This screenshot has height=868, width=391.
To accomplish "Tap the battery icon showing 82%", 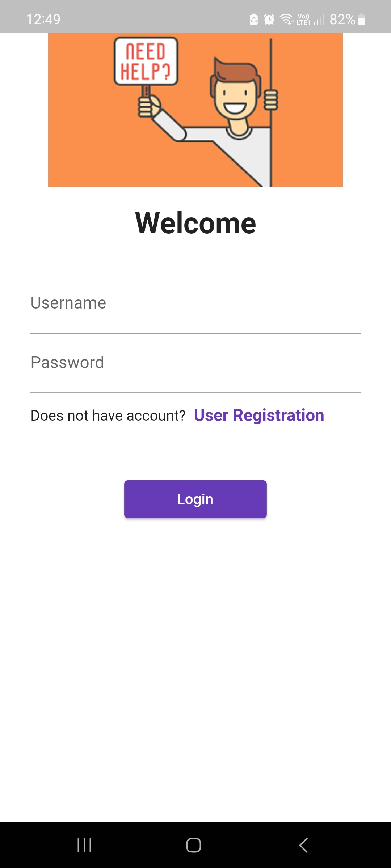I will click(x=361, y=20).
